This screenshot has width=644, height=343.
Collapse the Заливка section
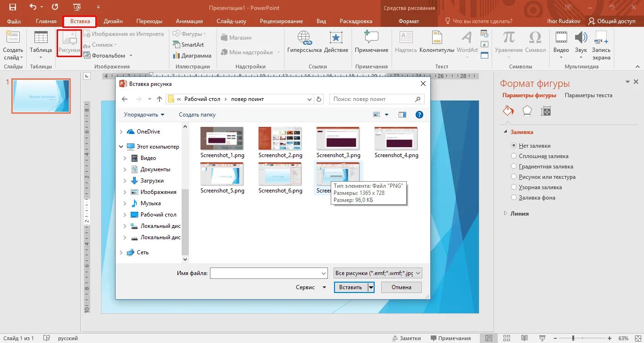pyautogui.click(x=506, y=133)
